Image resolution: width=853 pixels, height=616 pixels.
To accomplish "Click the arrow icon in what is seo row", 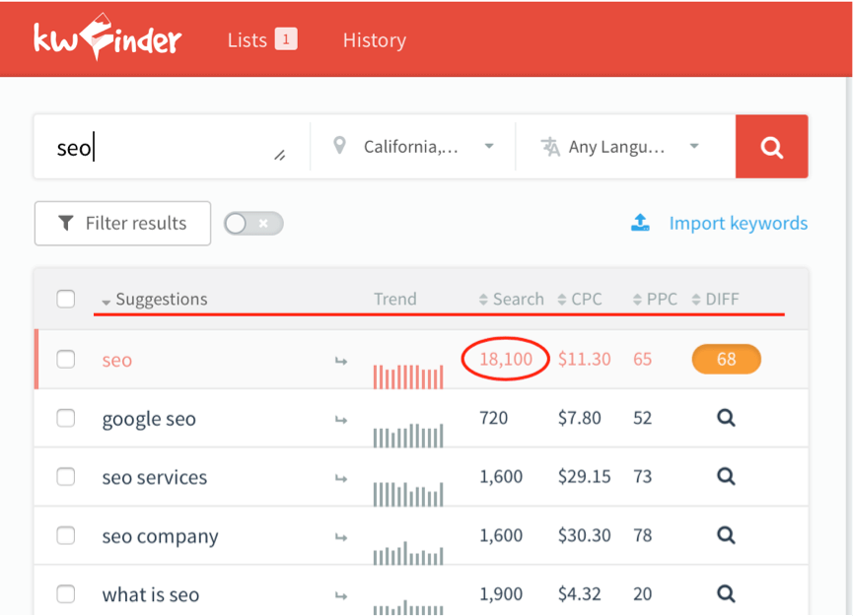I will (341, 596).
